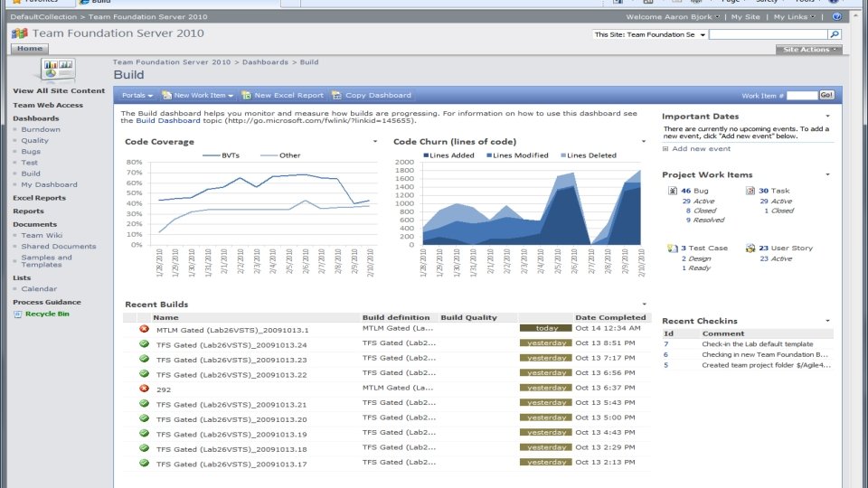Open the Portals dropdown menu
The height and width of the screenshot is (488, 868).
[137, 95]
